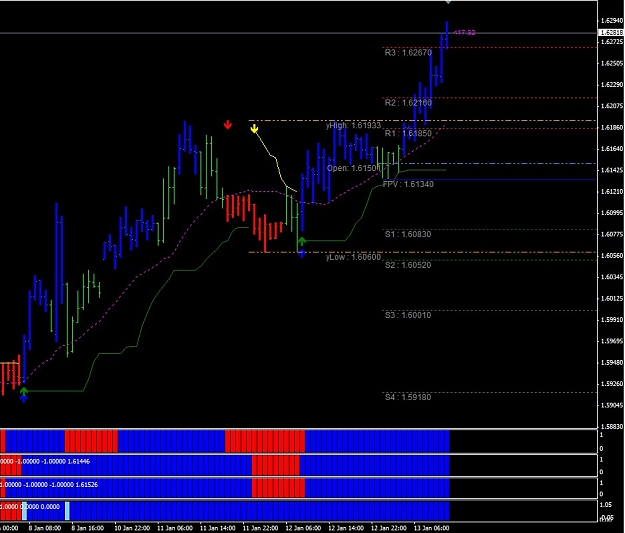Click the 8 Jan 16:00 time label
This screenshot has width=625, height=533.
(x=88, y=528)
